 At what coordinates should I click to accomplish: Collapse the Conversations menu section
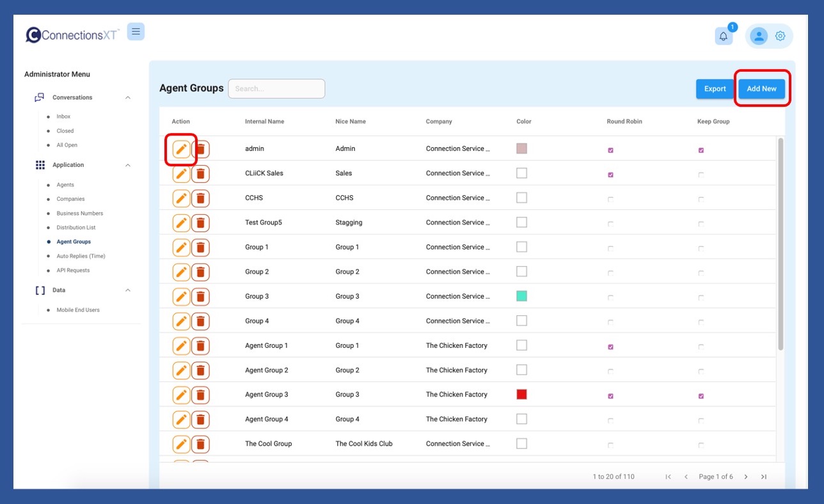[x=128, y=98]
